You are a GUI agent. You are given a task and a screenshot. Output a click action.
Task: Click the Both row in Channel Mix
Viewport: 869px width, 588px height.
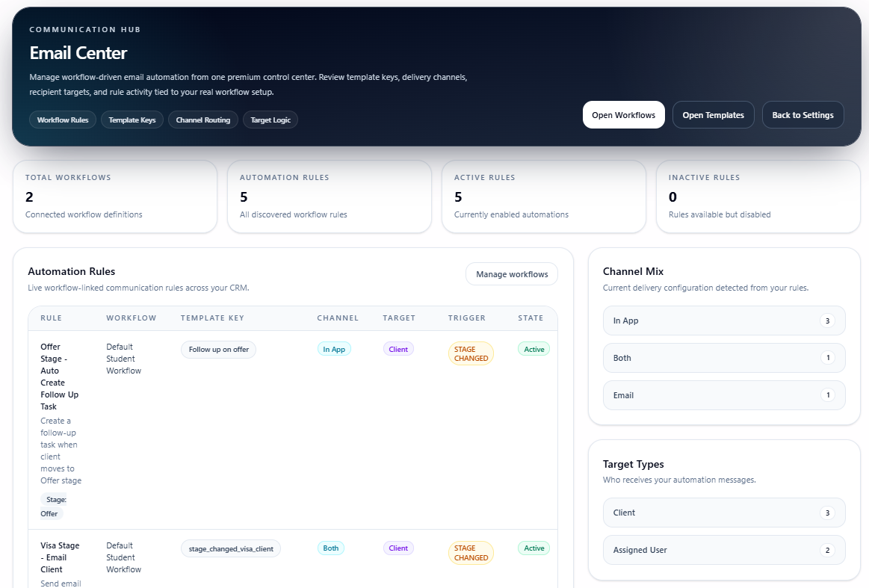coord(724,357)
